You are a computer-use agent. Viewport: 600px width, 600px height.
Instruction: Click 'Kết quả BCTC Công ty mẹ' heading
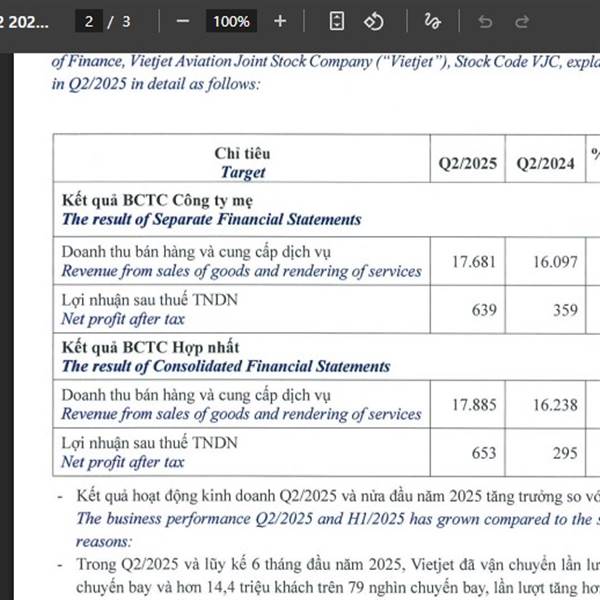tap(157, 201)
